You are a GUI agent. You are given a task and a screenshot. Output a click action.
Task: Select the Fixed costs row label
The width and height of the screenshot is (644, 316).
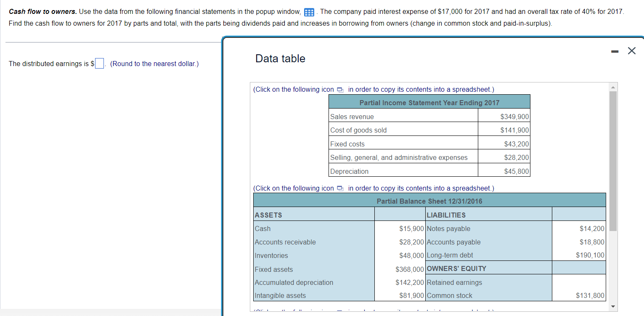347,144
